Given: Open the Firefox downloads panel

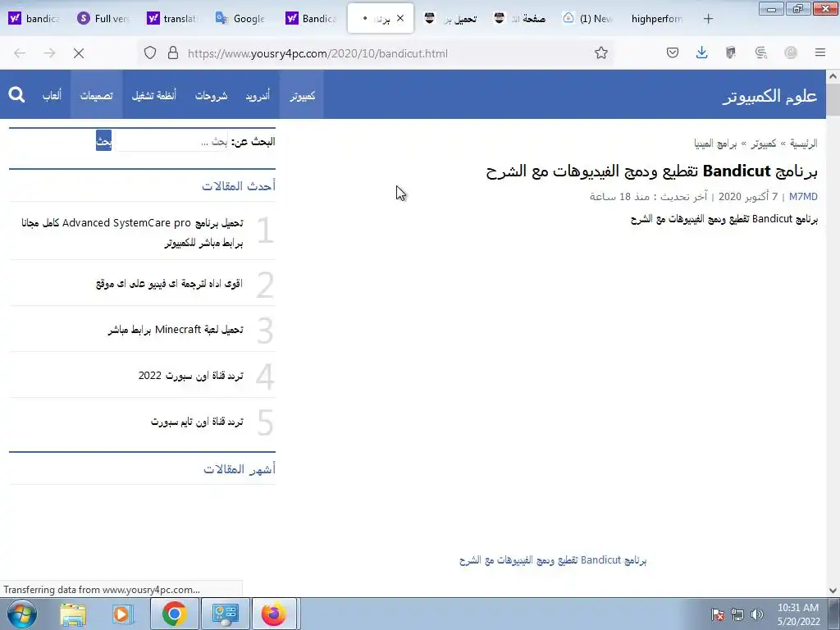Looking at the screenshot, I should coord(702,52).
